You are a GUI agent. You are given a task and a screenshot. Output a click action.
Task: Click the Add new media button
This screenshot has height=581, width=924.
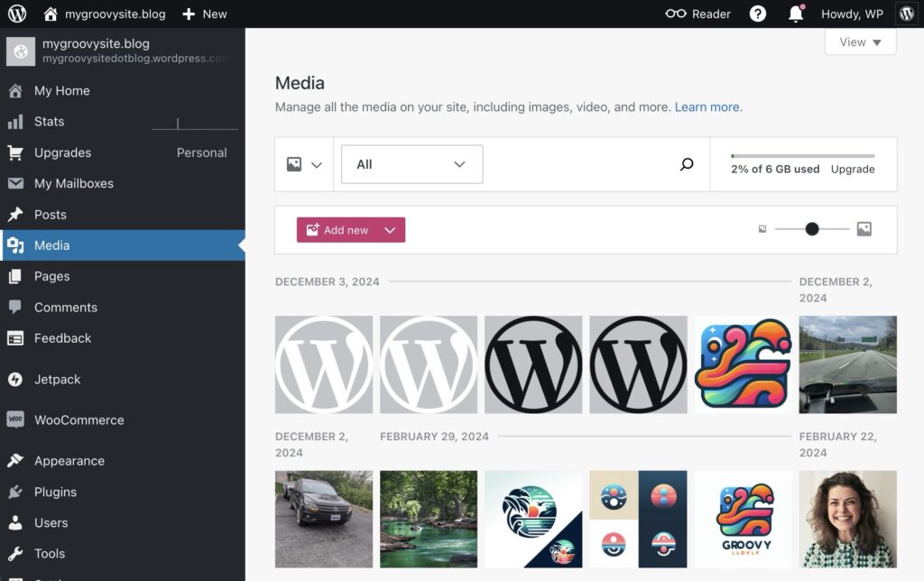[x=337, y=230]
